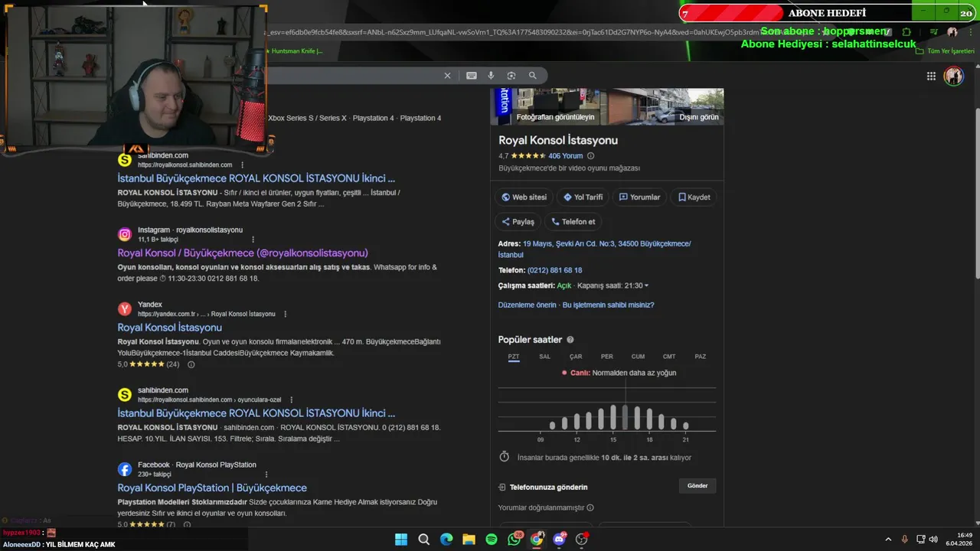This screenshot has width=980, height=551.
Task: Select PAZ day tab in popular times
Action: 700,357
